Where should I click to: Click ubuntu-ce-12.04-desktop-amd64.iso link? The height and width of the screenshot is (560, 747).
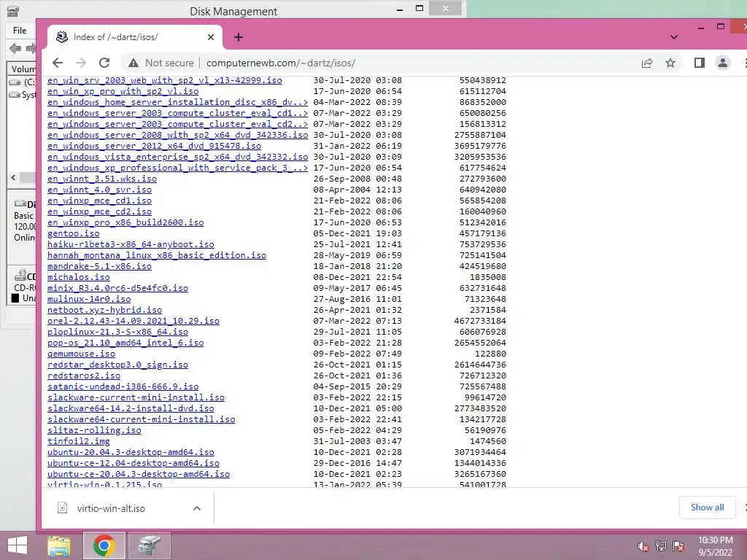133,464
